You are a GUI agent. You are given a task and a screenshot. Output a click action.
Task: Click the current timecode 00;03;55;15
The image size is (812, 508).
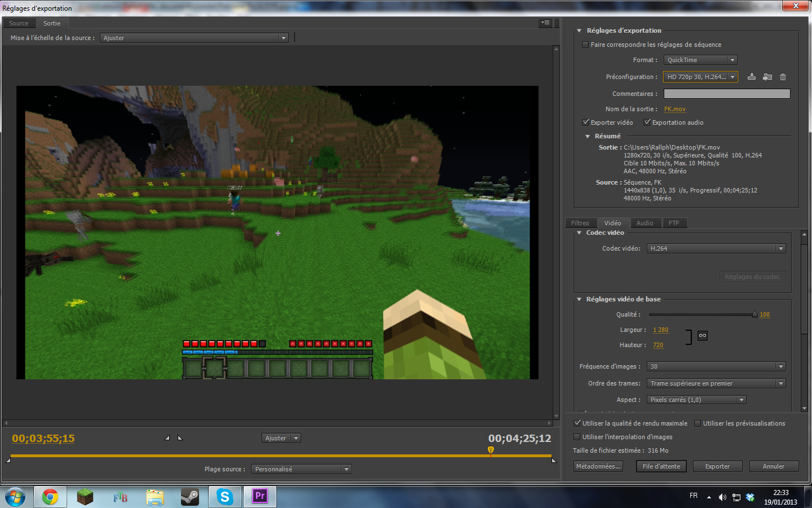43,438
